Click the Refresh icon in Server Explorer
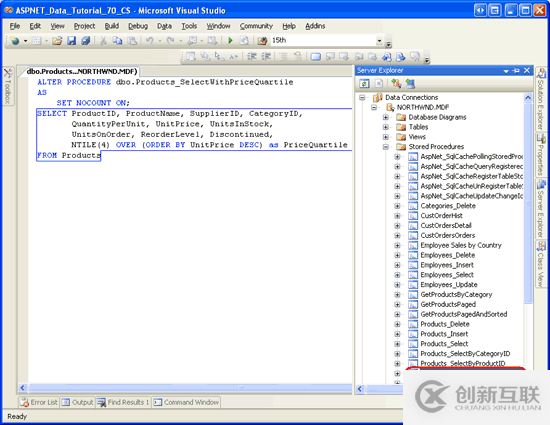 (364, 83)
